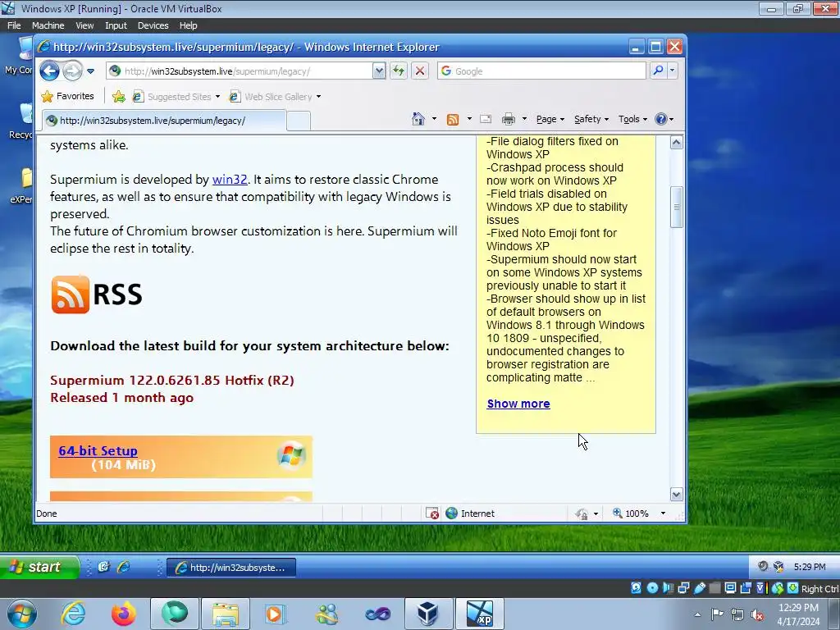Click the Print toolbar icon
The width and height of the screenshot is (840, 630).
(509, 119)
